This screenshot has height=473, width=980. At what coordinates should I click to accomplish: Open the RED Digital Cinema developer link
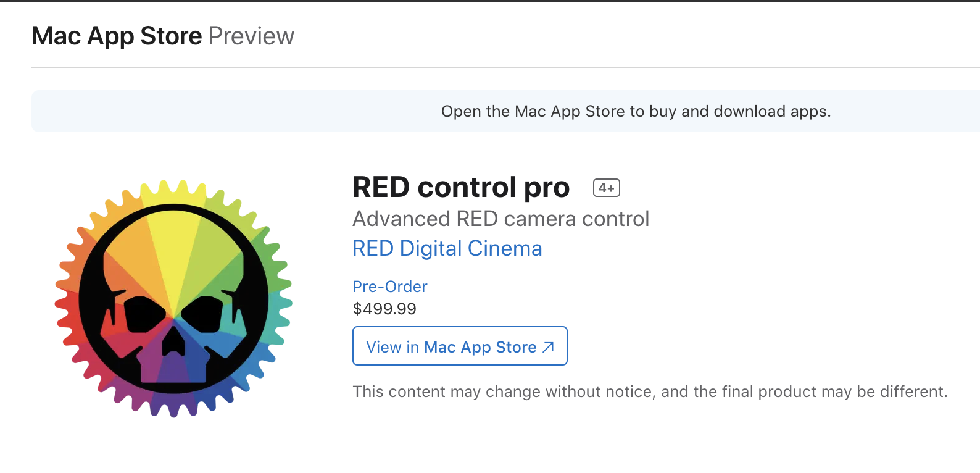click(x=447, y=248)
